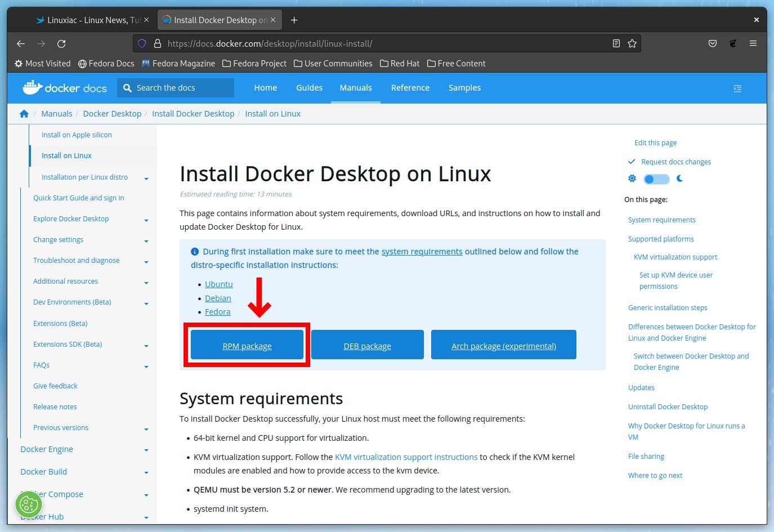Bookmark this page with the star icon
The image size is (774, 532).
point(632,43)
